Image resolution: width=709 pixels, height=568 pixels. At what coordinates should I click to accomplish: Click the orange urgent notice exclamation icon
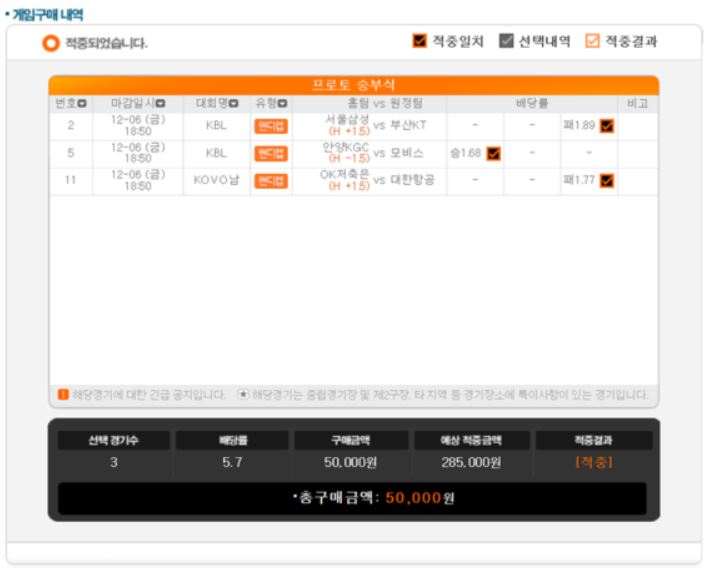pos(63,394)
